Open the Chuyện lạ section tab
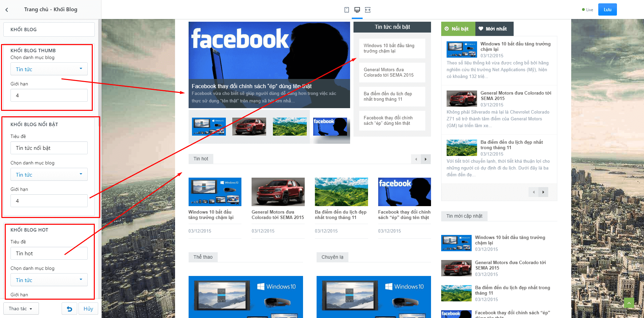The width and height of the screenshot is (644, 318). click(x=332, y=257)
